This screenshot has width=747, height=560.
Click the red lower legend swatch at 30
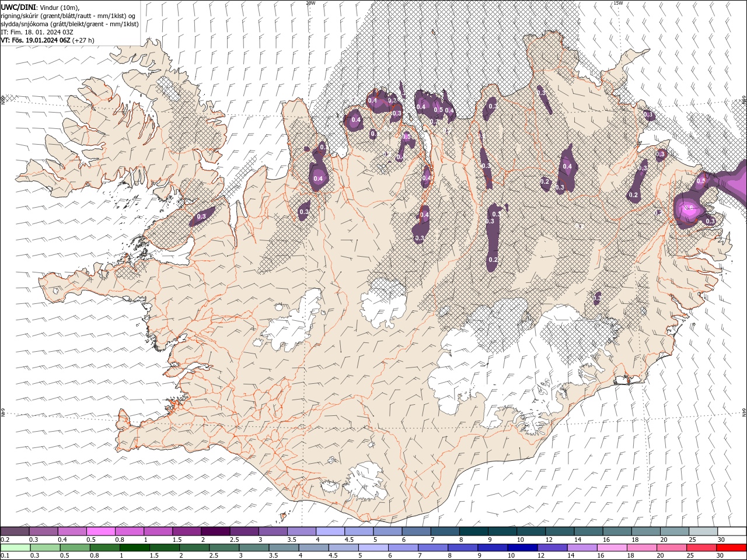point(732,548)
